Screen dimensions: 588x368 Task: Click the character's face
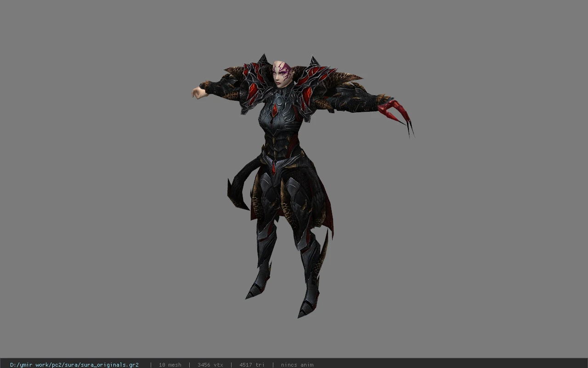pos(281,74)
